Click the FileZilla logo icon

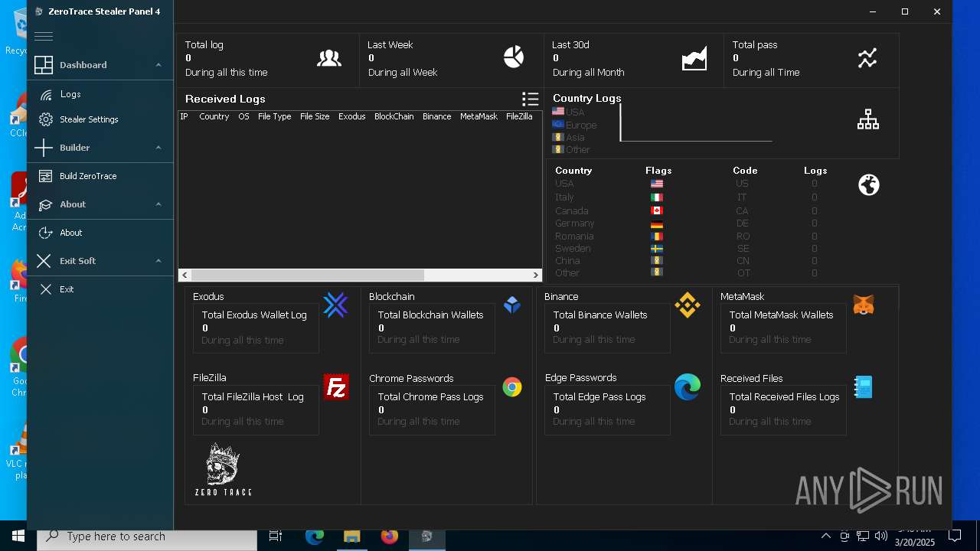click(x=336, y=387)
